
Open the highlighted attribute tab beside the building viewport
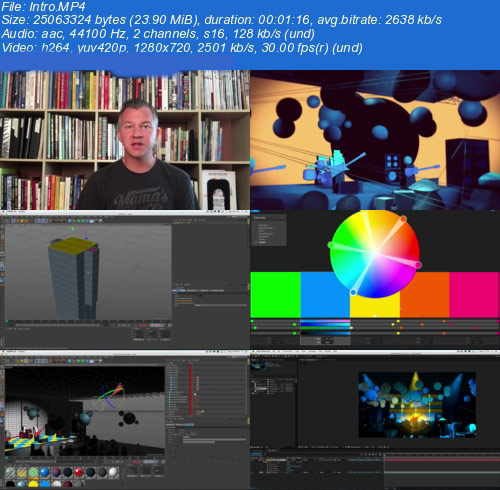click(179, 291)
